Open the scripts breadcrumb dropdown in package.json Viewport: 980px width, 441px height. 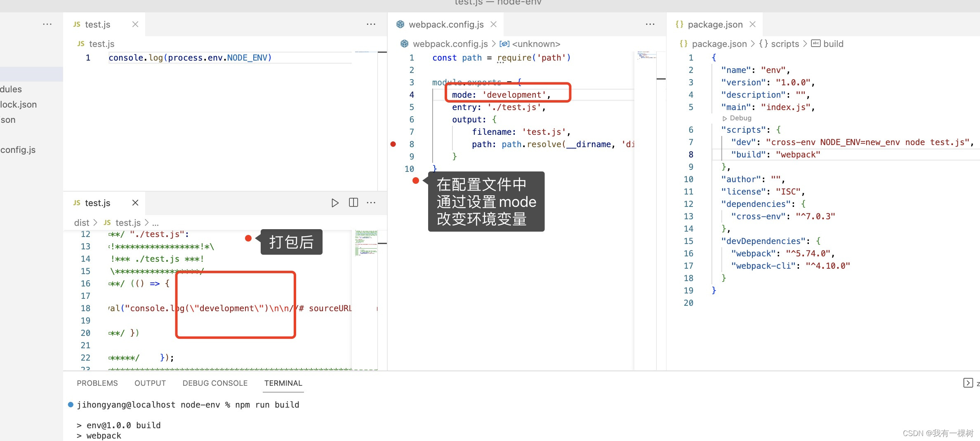click(x=783, y=44)
